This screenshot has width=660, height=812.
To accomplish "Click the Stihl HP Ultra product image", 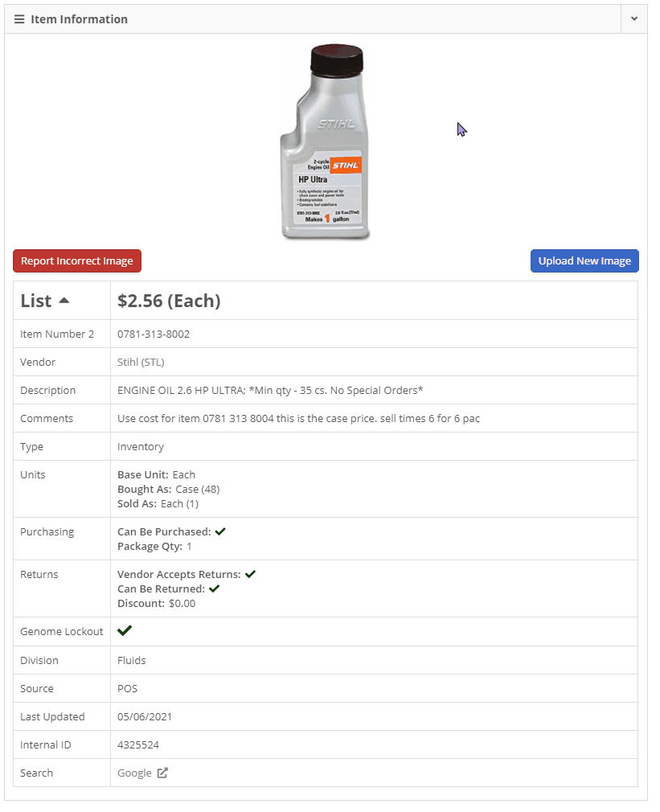I will (325, 141).
